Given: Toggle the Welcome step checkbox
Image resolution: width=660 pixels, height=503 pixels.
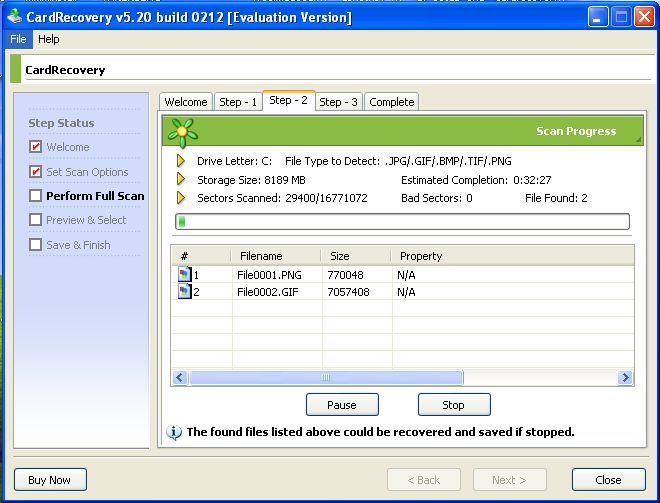Looking at the screenshot, I should pyautogui.click(x=35, y=146).
